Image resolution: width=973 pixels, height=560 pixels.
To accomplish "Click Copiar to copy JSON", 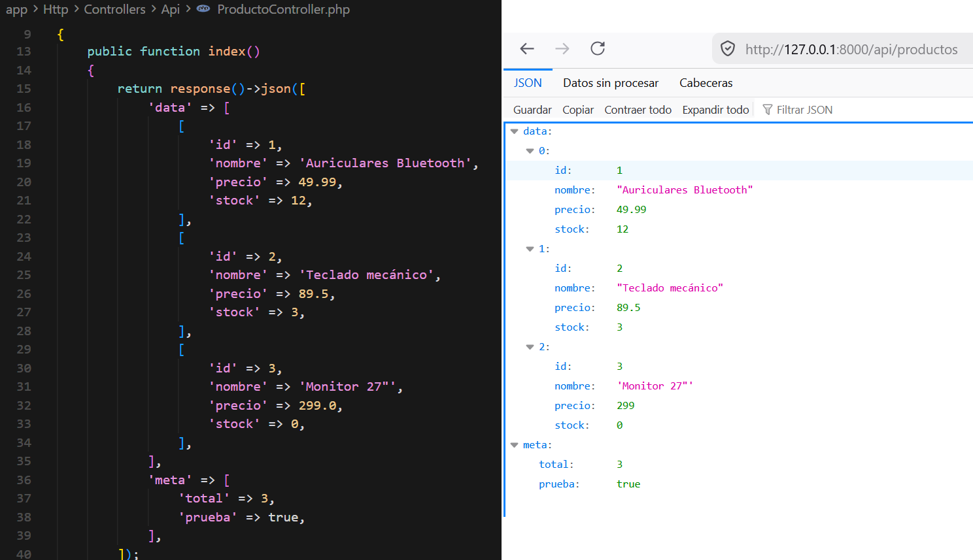I will [578, 110].
